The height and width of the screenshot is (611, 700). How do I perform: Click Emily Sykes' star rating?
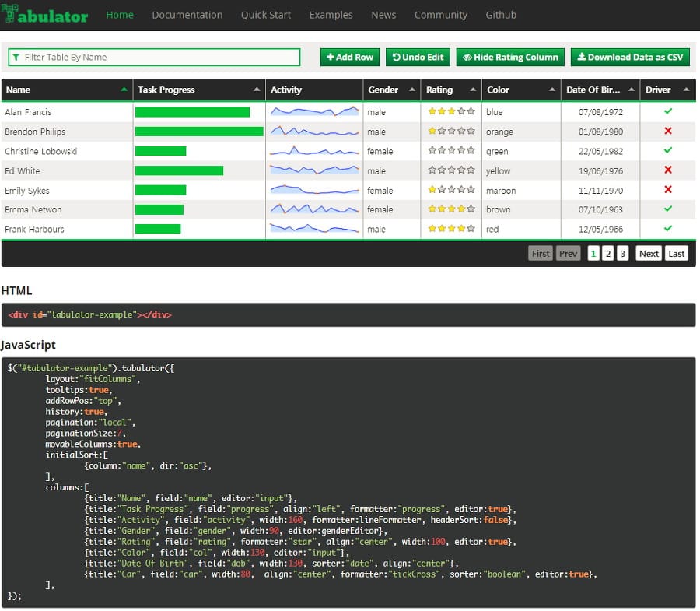coord(451,190)
